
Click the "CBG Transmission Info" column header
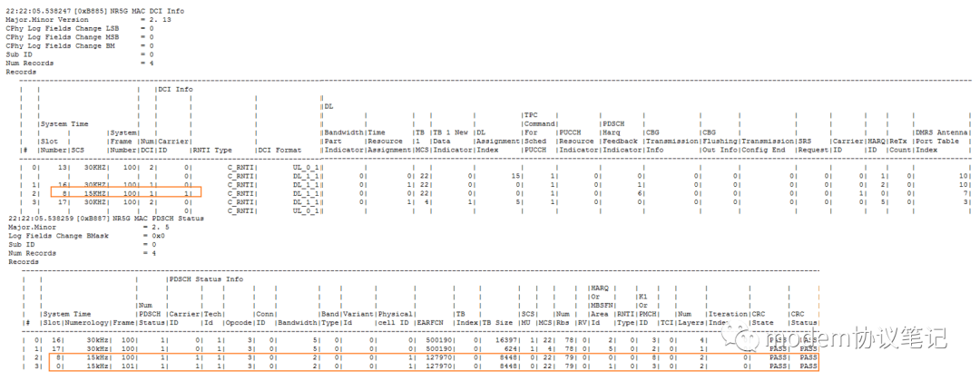671,142
